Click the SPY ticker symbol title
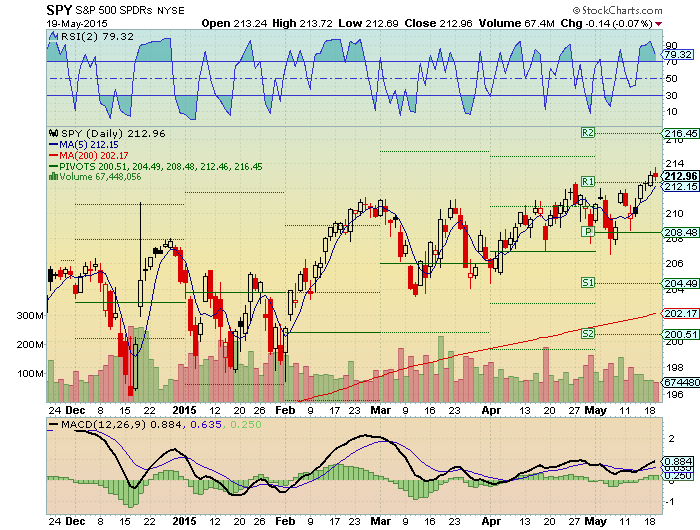Image resolution: width=700 pixels, height=530 pixels. [x=59, y=10]
